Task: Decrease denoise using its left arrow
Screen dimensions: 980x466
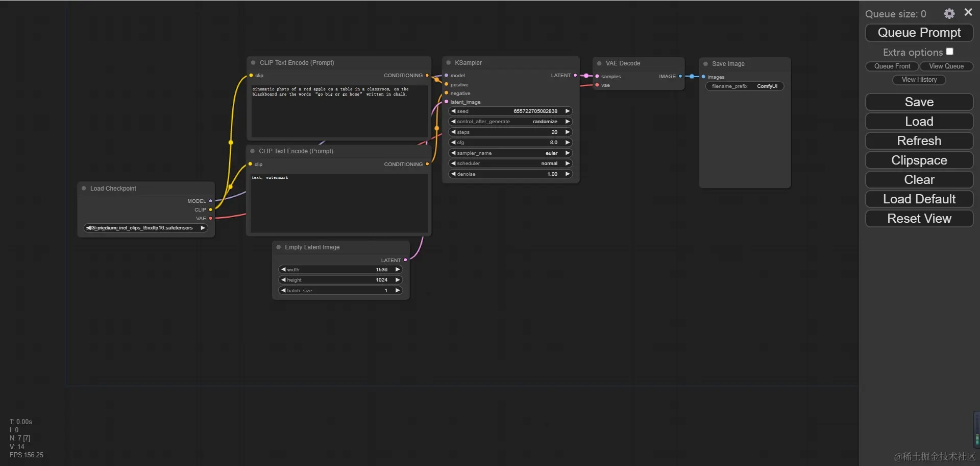Action: pos(453,174)
